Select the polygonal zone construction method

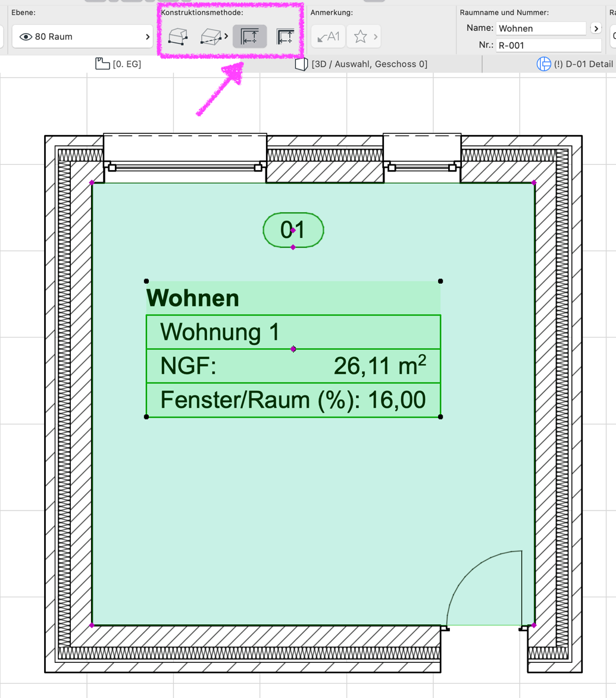177,36
